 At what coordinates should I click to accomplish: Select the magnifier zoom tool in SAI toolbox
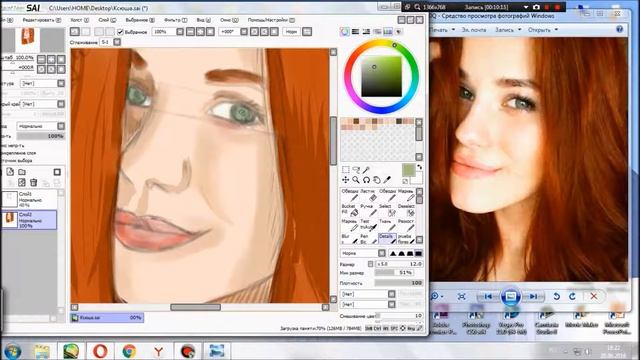click(356, 180)
